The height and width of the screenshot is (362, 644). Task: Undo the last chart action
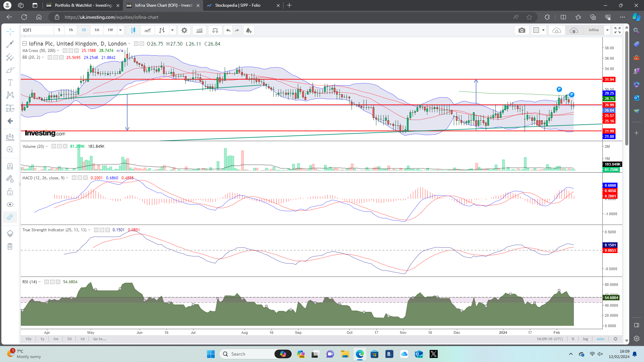pos(228,30)
